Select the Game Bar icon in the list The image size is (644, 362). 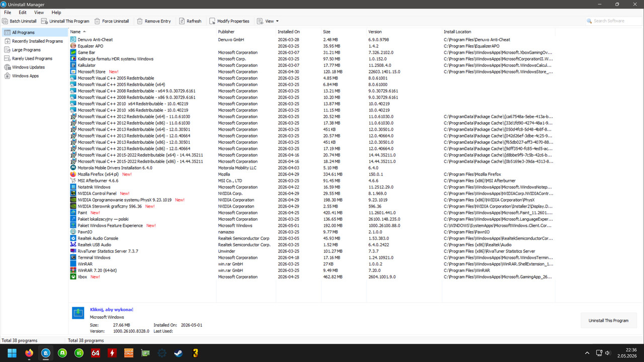coord(73,52)
